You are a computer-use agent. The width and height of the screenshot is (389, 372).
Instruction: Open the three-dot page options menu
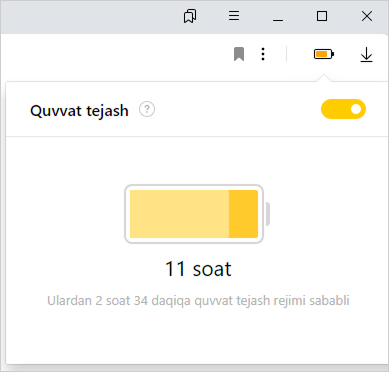tap(263, 54)
